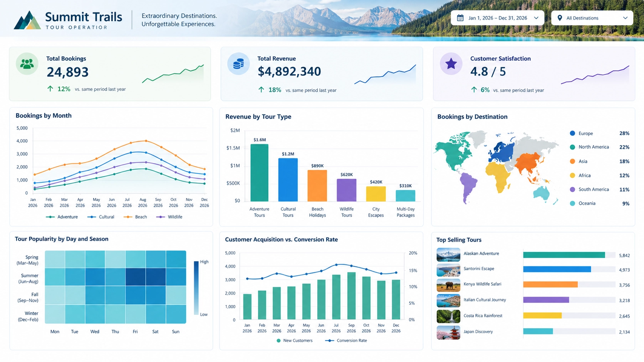The image size is (644, 362).
Task: Toggle the Beach series in Bookings legend
Action: coord(135,217)
